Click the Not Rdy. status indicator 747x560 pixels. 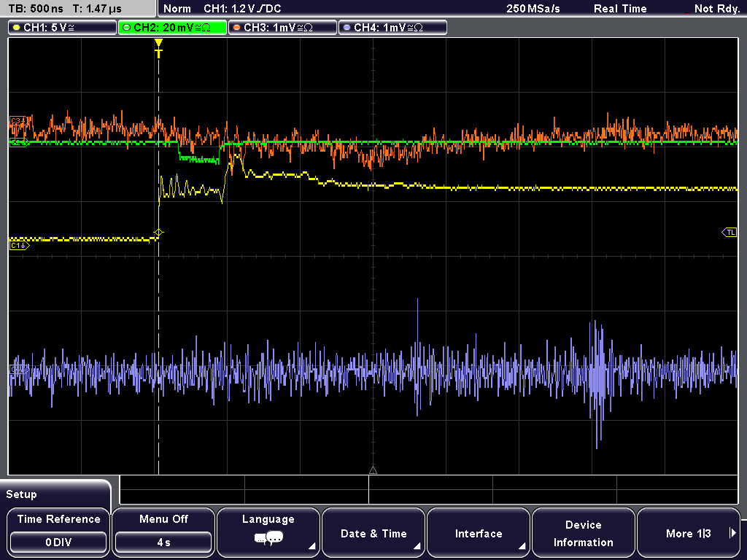tap(716, 9)
